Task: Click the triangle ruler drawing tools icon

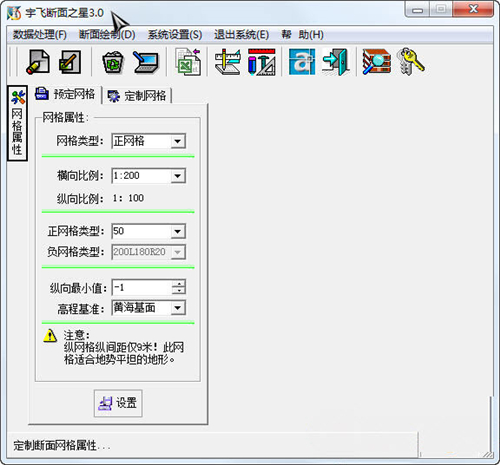Action: tap(262, 62)
